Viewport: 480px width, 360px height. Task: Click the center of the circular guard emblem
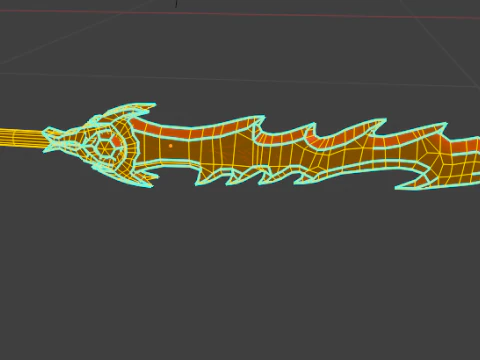pos(106,147)
